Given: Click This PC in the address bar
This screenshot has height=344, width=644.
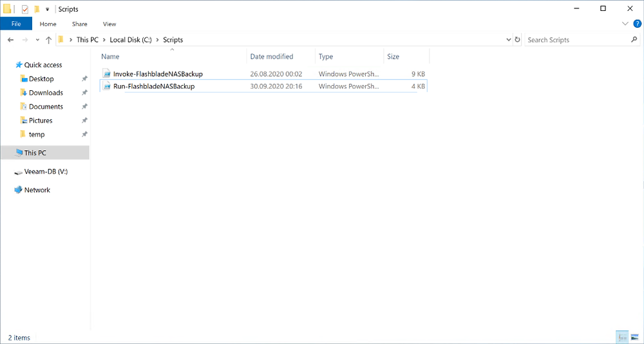Looking at the screenshot, I should click(88, 40).
